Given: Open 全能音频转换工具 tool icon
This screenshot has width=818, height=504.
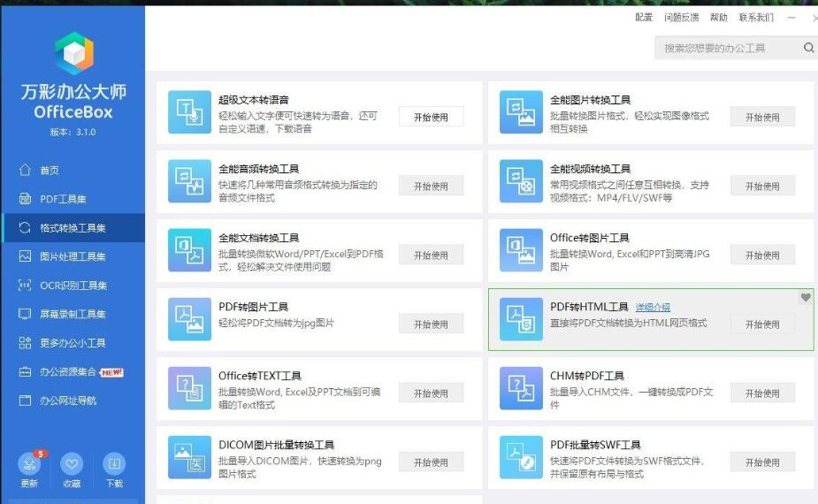Looking at the screenshot, I should tap(189, 181).
